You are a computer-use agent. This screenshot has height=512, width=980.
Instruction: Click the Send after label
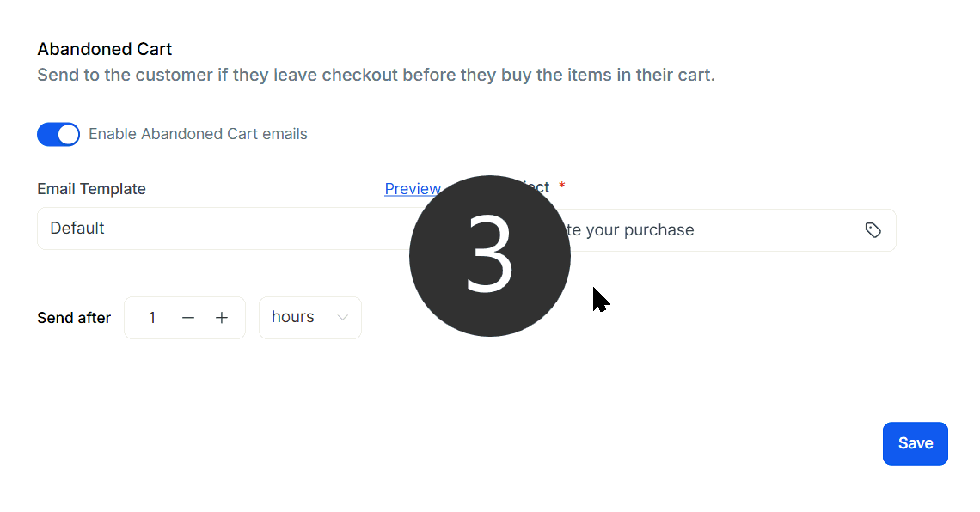(x=74, y=318)
